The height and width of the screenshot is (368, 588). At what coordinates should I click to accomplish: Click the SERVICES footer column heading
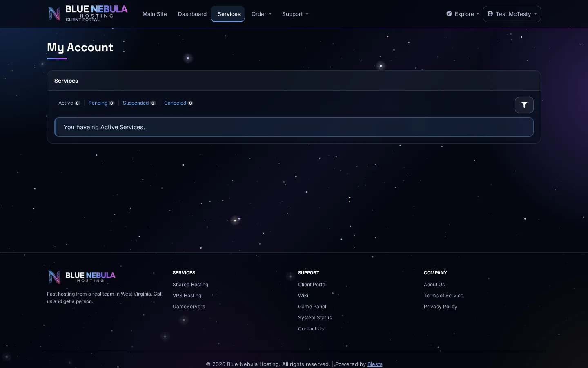[184, 273]
